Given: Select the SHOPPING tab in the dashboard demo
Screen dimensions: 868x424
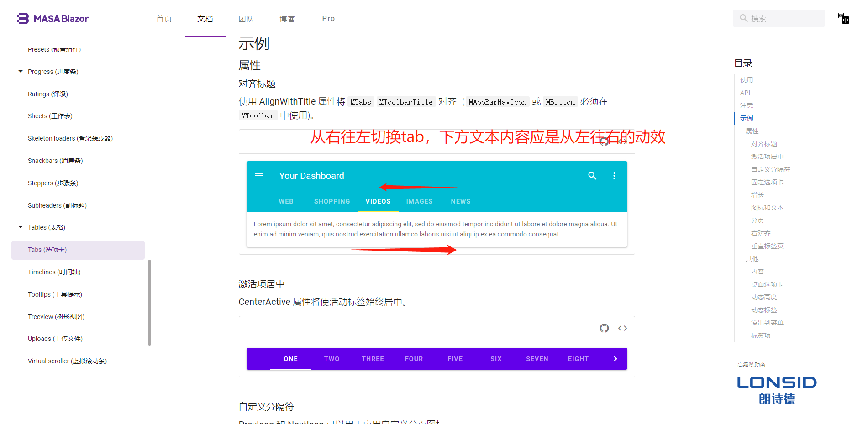Looking at the screenshot, I should click(x=332, y=201).
